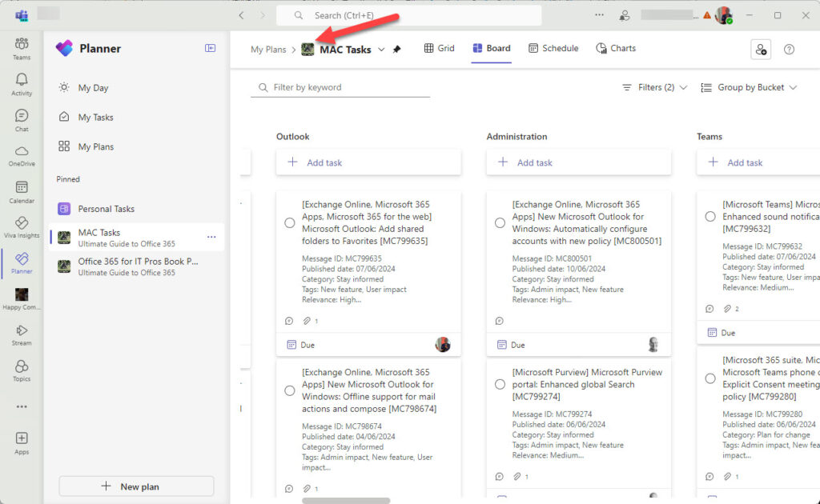Open the Activity bell icon
The height and width of the screenshot is (504, 820).
22,85
